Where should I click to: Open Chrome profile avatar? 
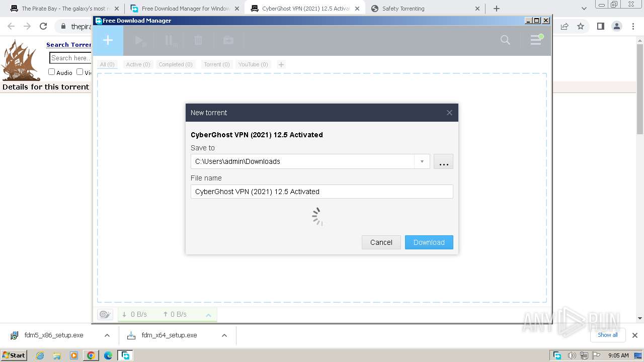click(617, 26)
